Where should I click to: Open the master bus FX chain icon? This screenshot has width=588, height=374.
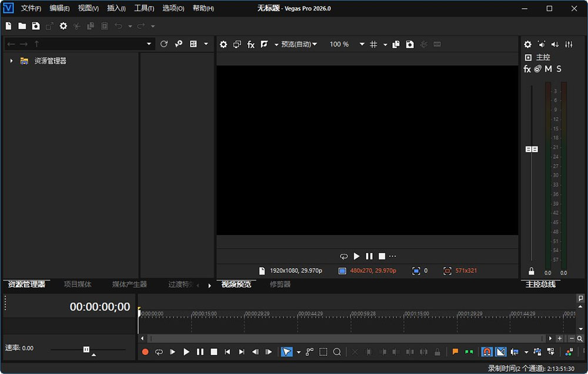pos(527,69)
